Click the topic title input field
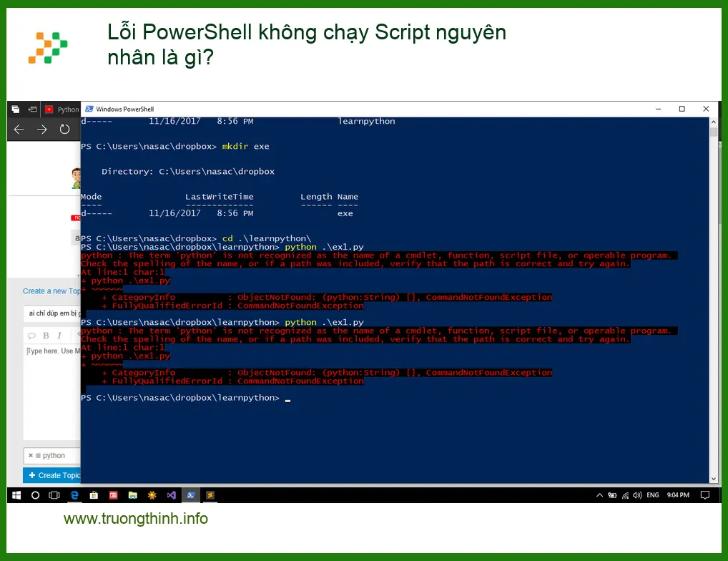The height and width of the screenshot is (561, 728). pyautogui.click(x=52, y=313)
